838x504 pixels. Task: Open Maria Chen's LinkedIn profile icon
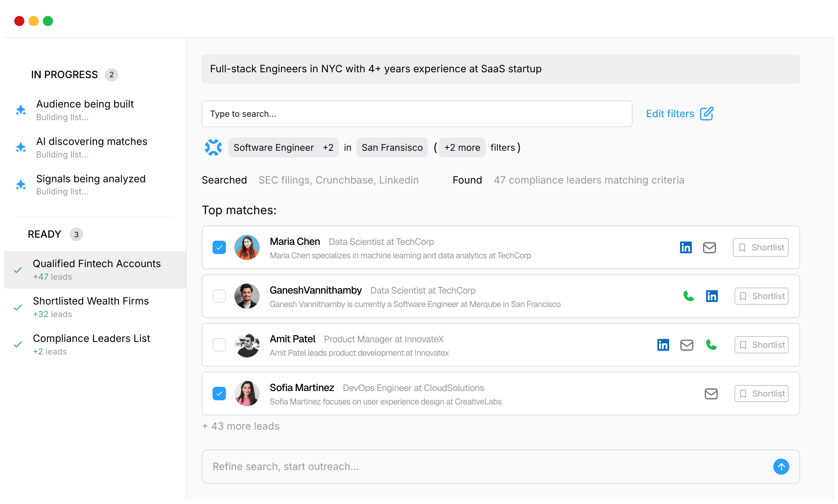click(x=686, y=247)
